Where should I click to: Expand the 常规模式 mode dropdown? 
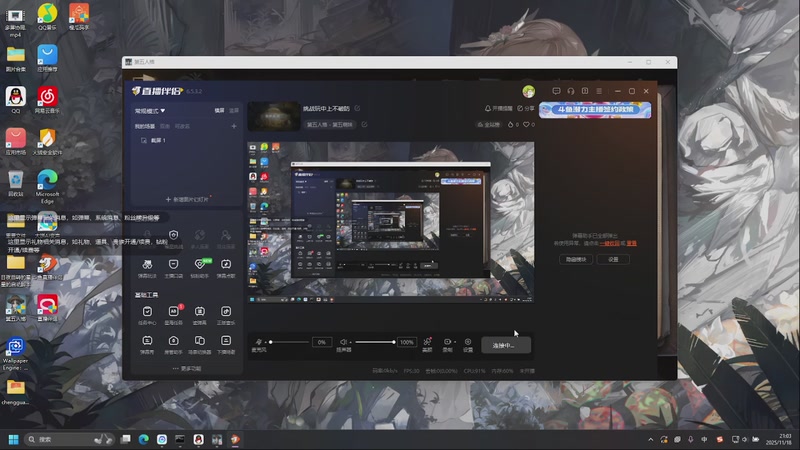150,111
